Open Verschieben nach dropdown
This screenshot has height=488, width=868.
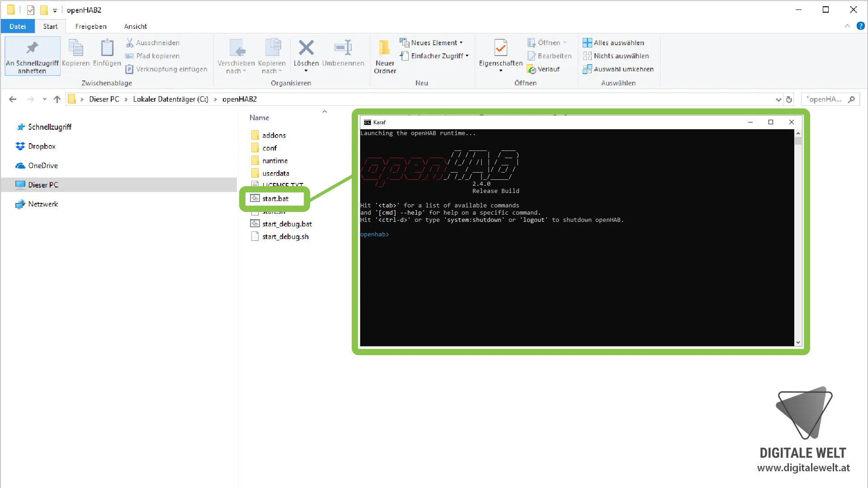[236, 56]
